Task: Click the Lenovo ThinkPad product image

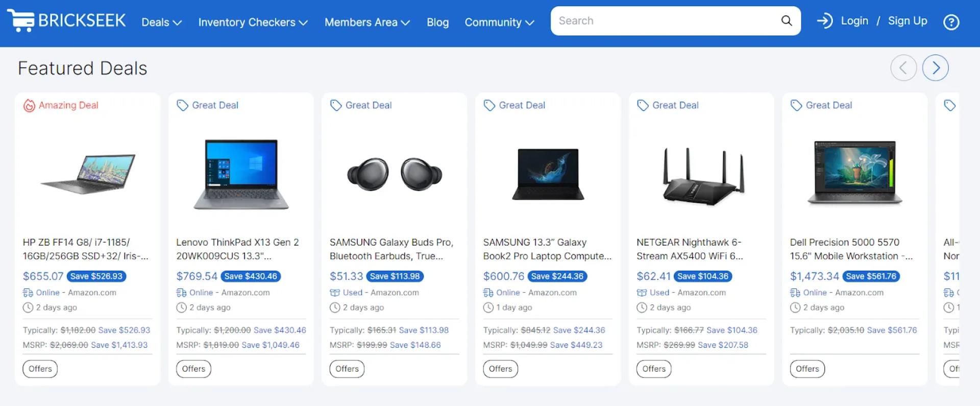Action: click(x=241, y=174)
